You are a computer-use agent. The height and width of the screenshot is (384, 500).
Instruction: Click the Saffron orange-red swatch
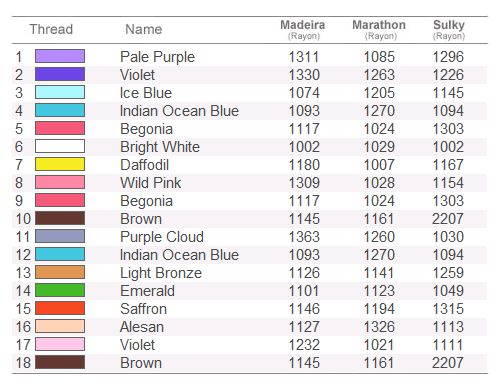(x=60, y=308)
